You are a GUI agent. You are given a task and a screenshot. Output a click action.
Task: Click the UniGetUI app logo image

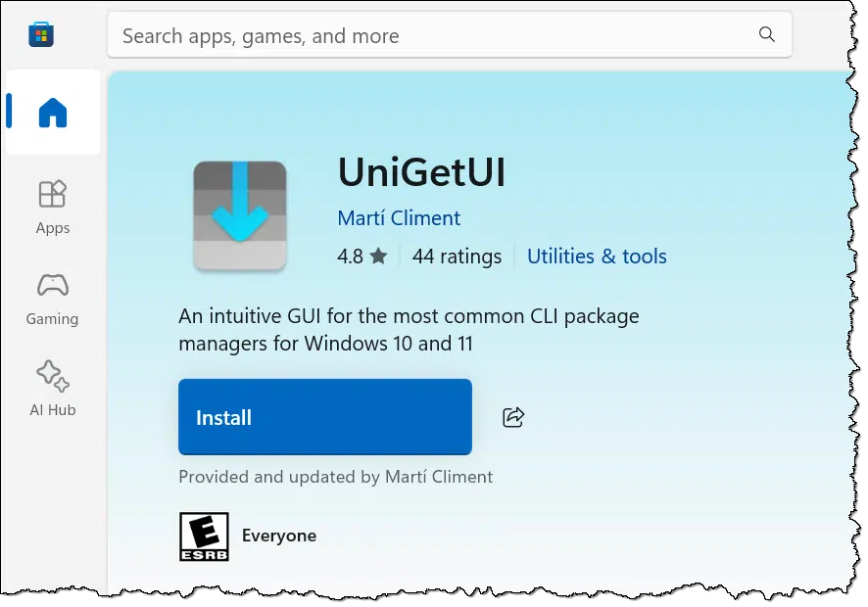pyautogui.click(x=240, y=215)
